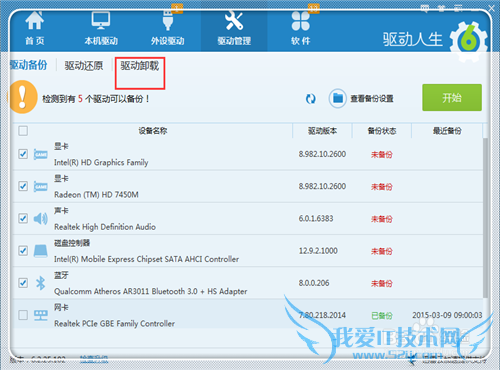Image resolution: width=500 pixels, height=370 pixels.
Task: Click backup date 2015-03-09 09:00:03
Action: tap(447, 315)
